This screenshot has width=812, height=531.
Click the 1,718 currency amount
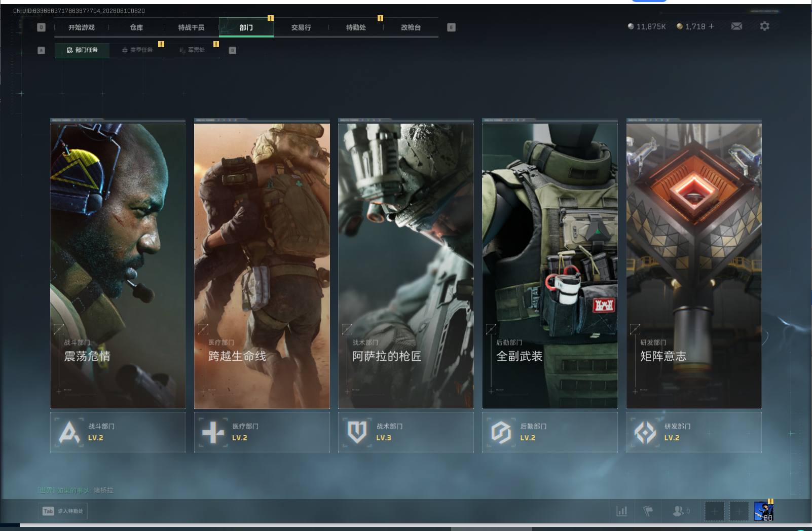(x=695, y=26)
